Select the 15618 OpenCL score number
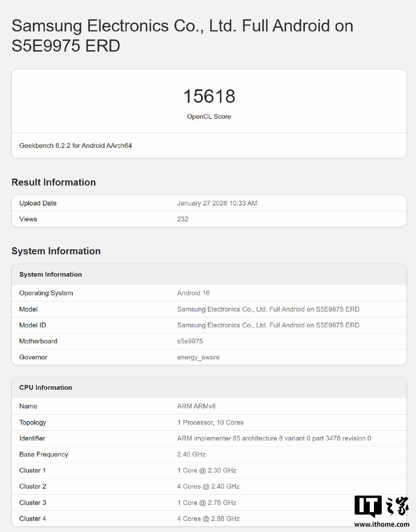 209,96
